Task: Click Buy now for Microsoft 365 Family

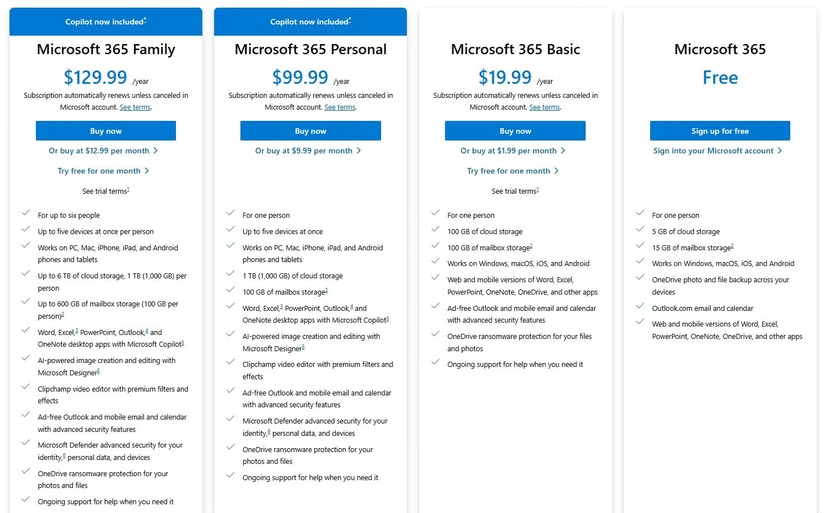Action: (105, 131)
